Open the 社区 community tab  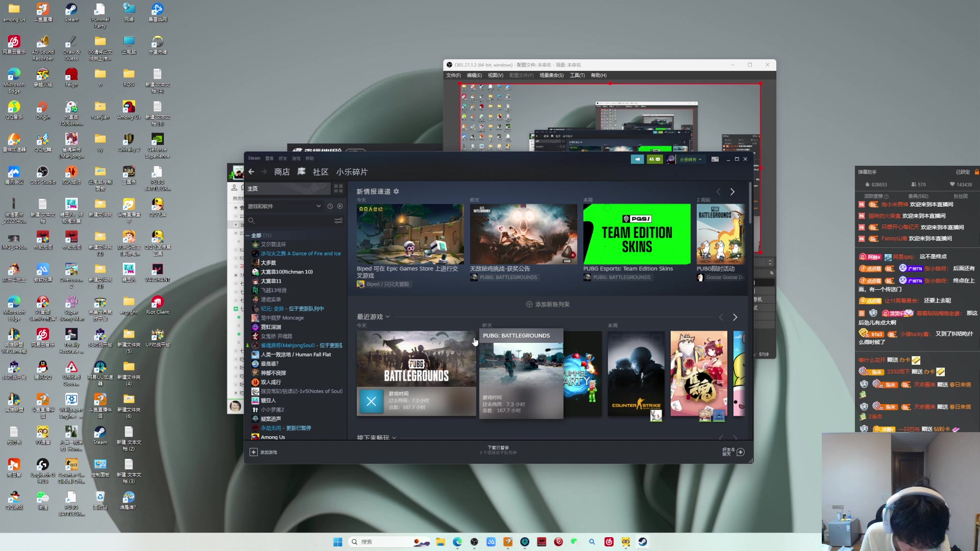321,172
